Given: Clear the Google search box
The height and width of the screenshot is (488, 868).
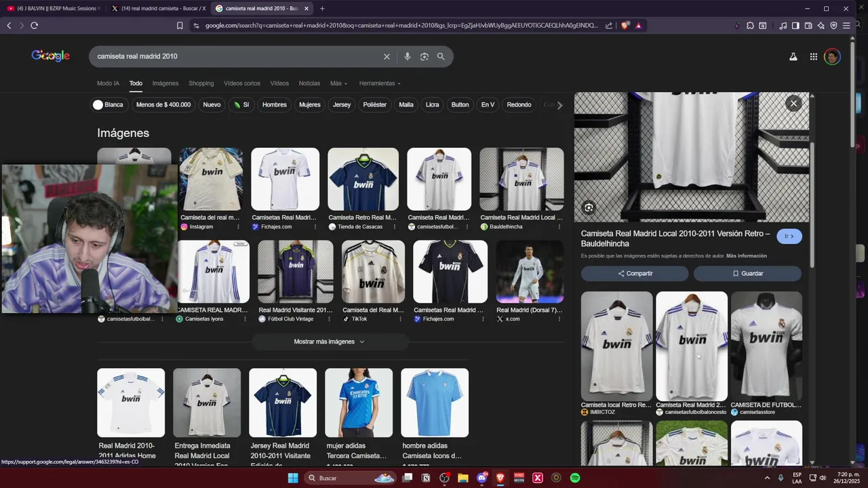Looking at the screenshot, I should (387, 56).
